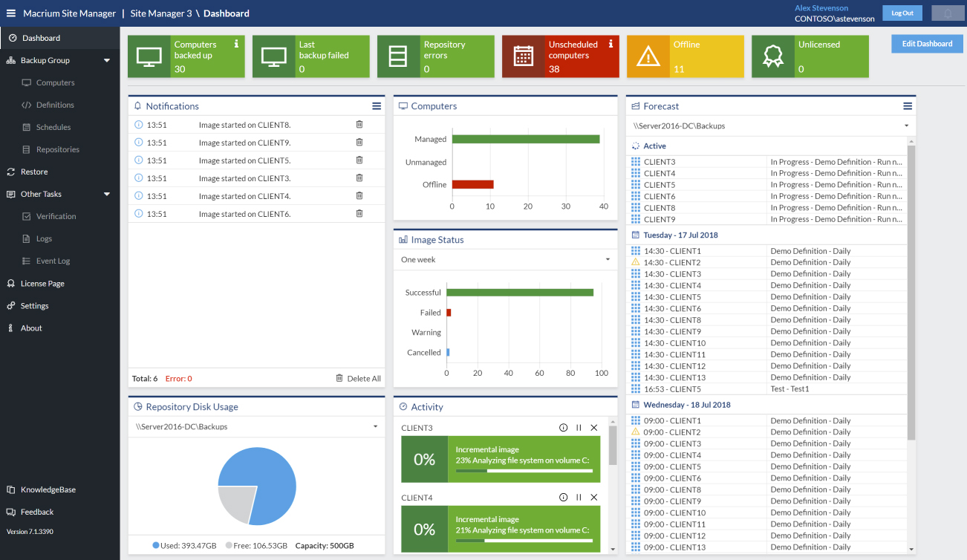
Task: Open the Image Status One week dropdown
Action: point(608,260)
